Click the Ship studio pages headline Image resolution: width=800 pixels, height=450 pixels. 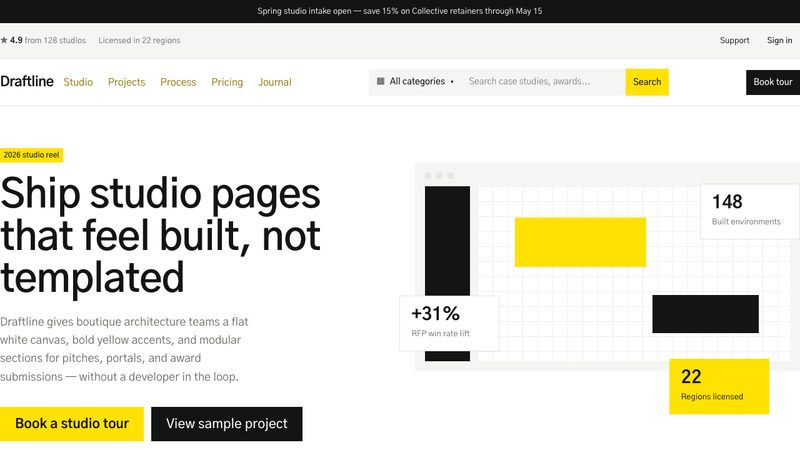pyautogui.click(x=160, y=236)
